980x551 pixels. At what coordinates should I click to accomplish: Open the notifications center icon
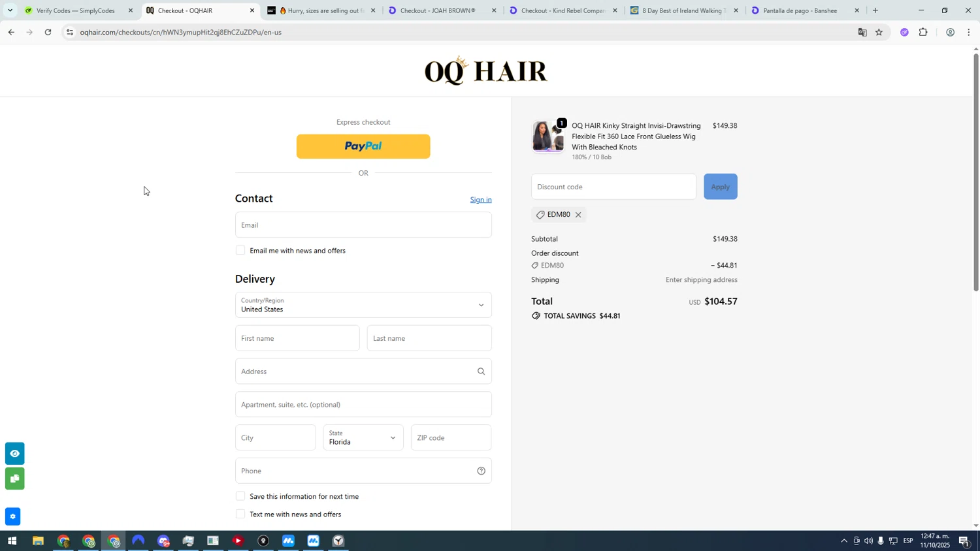point(964,541)
